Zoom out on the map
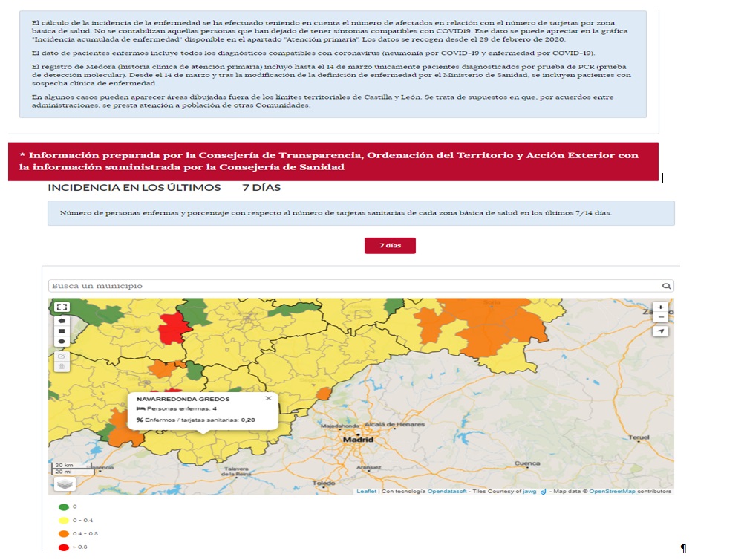 [660, 317]
